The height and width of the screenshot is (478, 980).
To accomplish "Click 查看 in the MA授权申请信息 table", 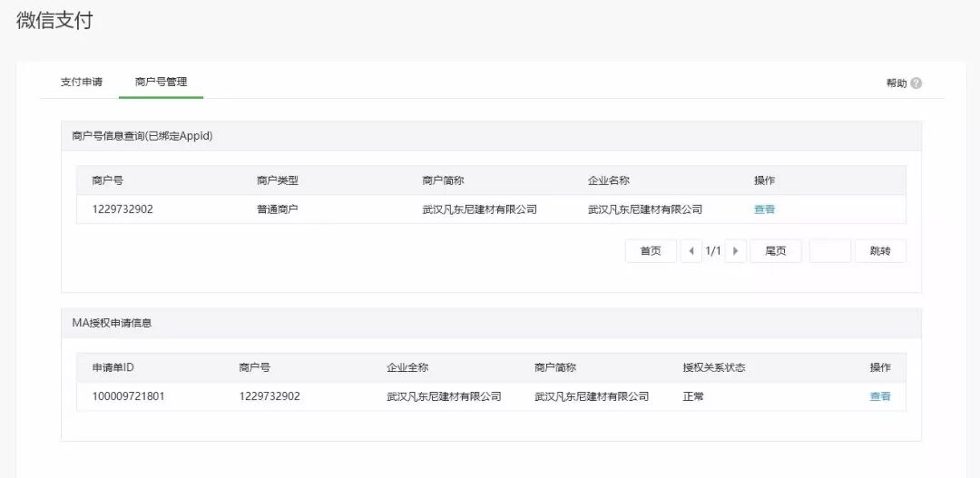I will (880, 396).
